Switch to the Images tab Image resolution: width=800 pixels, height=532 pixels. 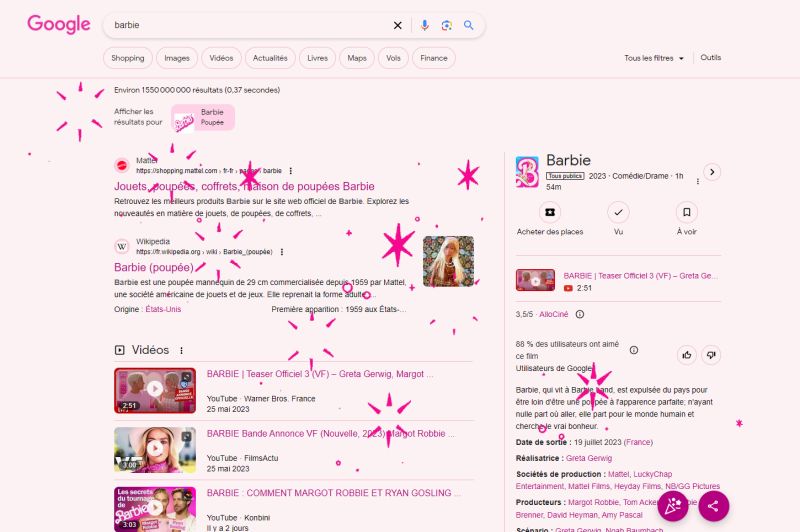click(177, 58)
